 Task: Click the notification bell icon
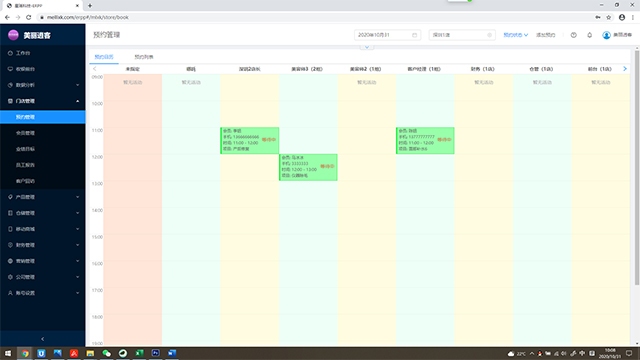(x=589, y=35)
